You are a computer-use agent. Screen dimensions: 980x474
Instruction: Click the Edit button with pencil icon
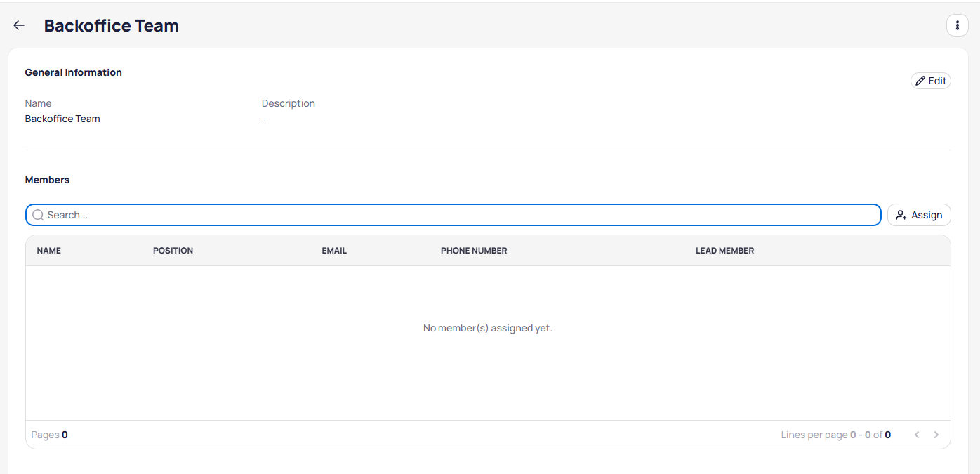point(930,81)
